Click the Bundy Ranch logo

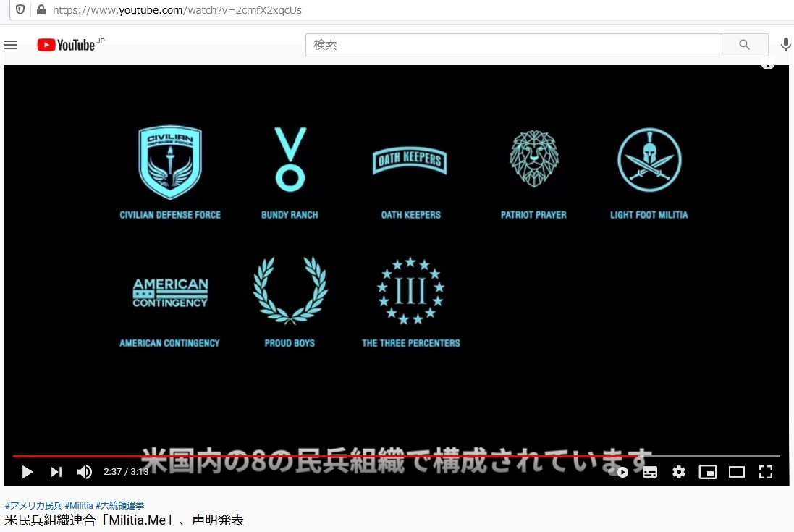pyautogui.click(x=290, y=159)
